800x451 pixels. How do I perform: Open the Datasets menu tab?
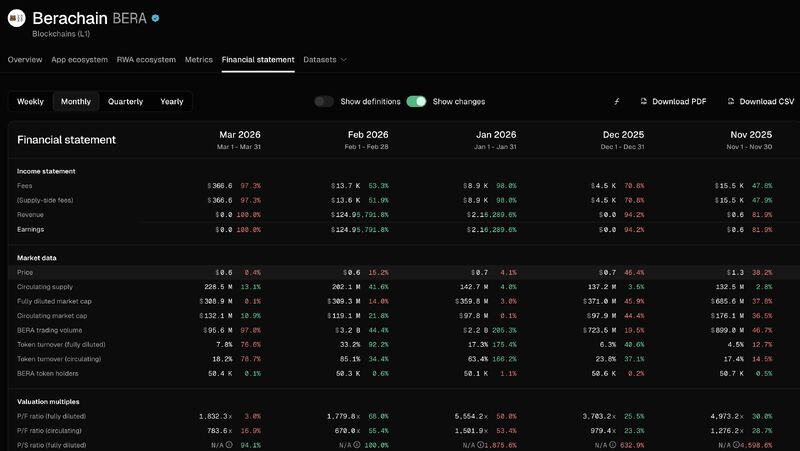click(x=325, y=60)
